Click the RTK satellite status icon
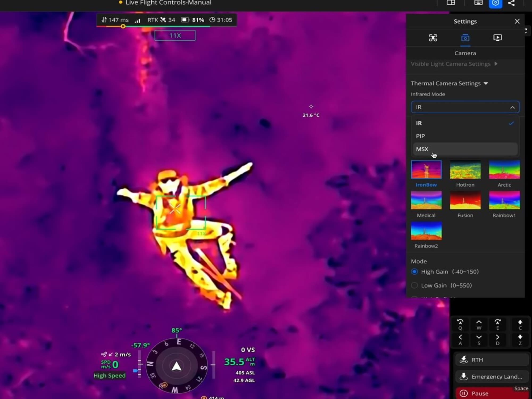Screen dimensions: 532x399 163,20
